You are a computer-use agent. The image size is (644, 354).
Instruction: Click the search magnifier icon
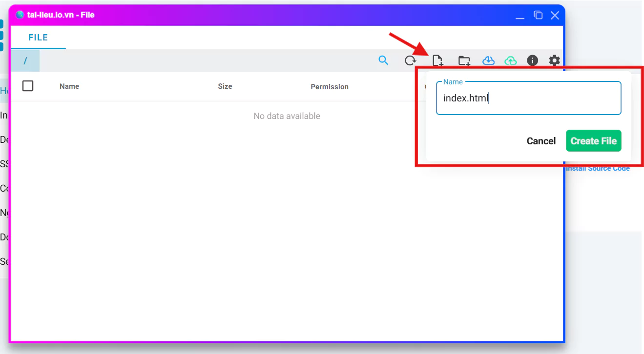(383, 60)
